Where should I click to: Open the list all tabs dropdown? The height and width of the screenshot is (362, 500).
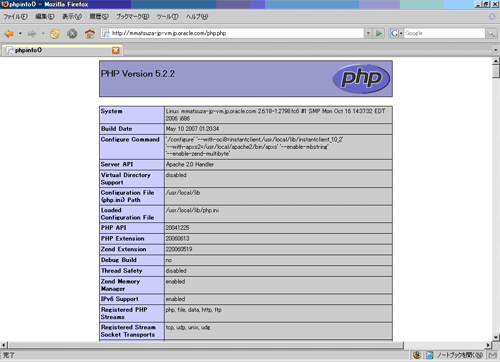pyautogui.click(x=496, y=50)
